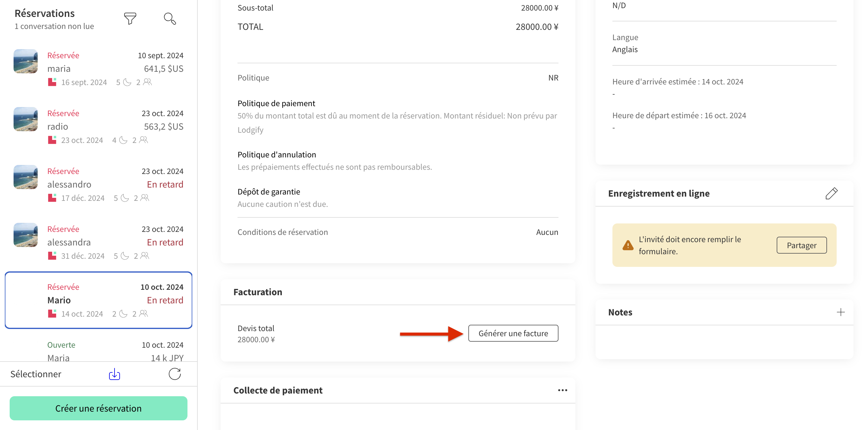
Task: Click the download/export icon next to Sélectionner
Action: coord(115,374)
